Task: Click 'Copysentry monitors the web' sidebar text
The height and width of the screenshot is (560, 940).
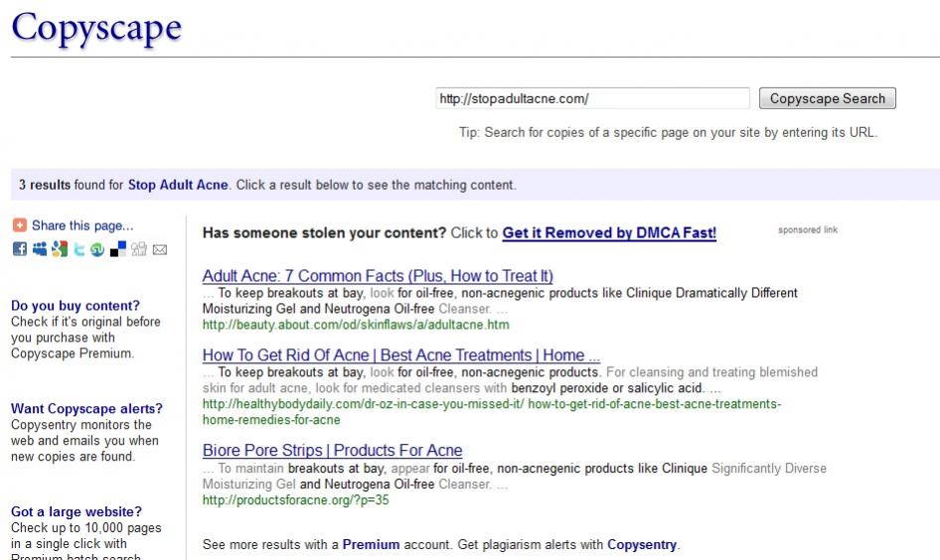Action: pyautogui.click(x=84, y=440)
